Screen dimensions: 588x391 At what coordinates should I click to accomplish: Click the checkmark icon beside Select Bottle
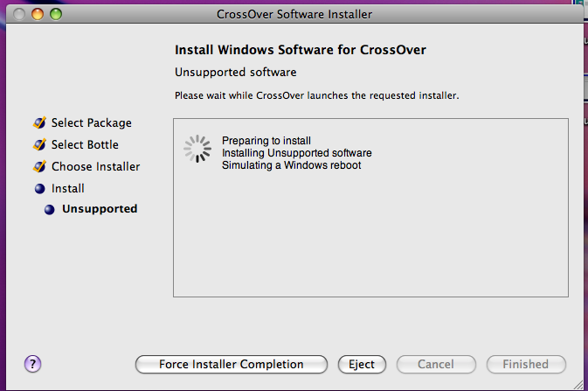[39, 144]
